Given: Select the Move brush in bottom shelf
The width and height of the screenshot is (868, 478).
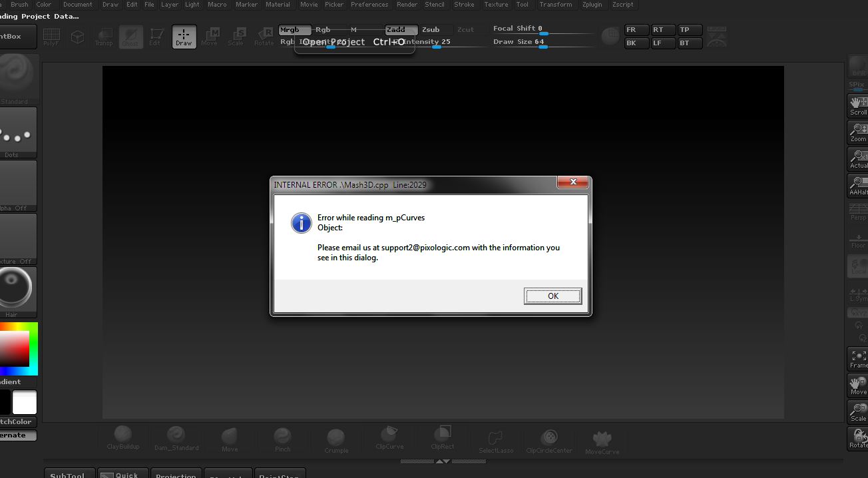Looking at the screenshot, I should coord(230,440).
